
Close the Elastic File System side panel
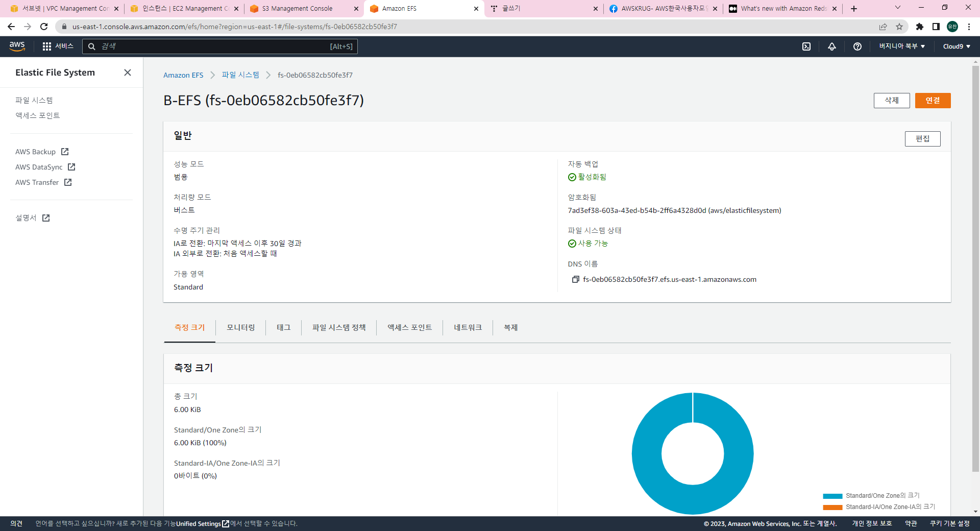[128, 73]
